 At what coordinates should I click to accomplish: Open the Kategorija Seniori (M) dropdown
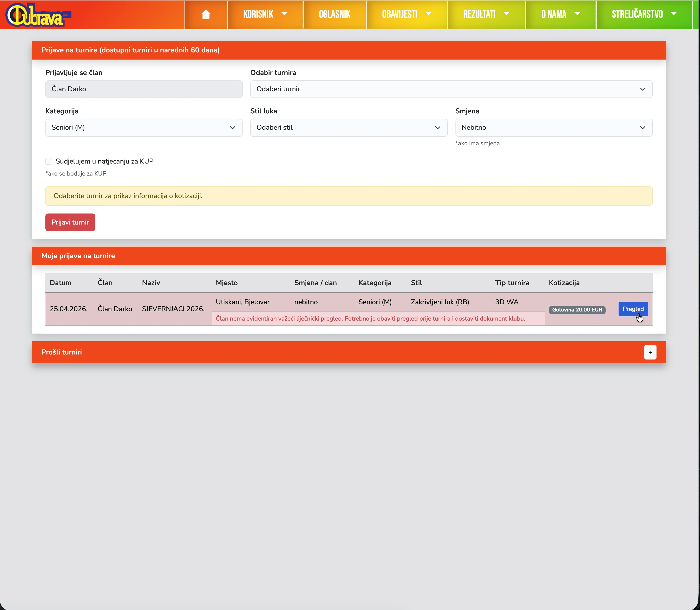click(x=144, y=128)
